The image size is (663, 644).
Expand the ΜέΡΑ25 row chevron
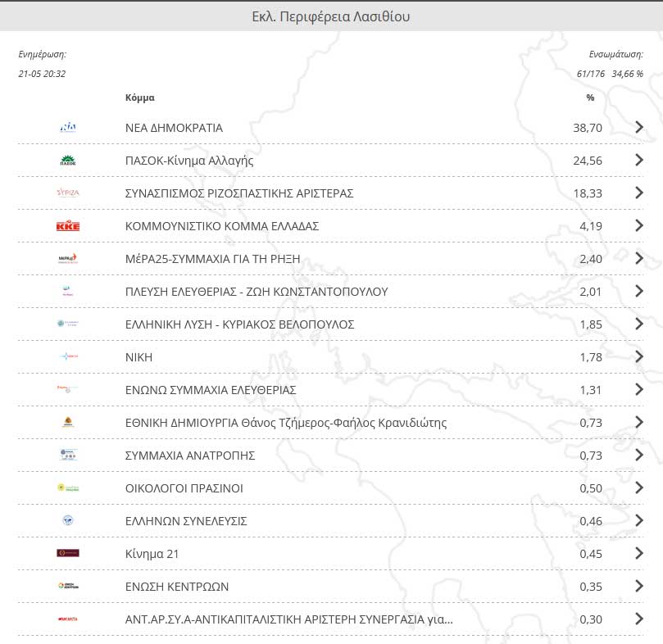click(x=639, y=258)
